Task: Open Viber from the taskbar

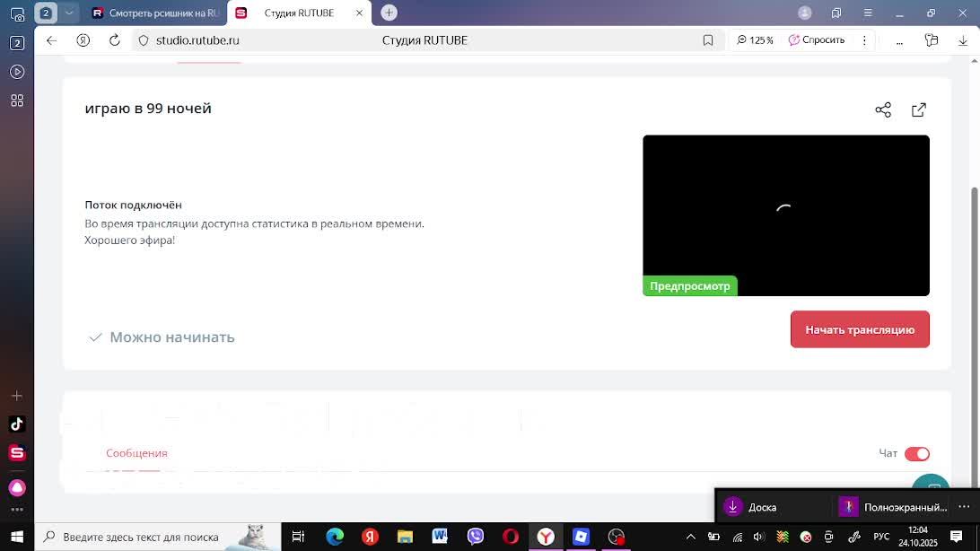Action: click(x=476, y=537)
